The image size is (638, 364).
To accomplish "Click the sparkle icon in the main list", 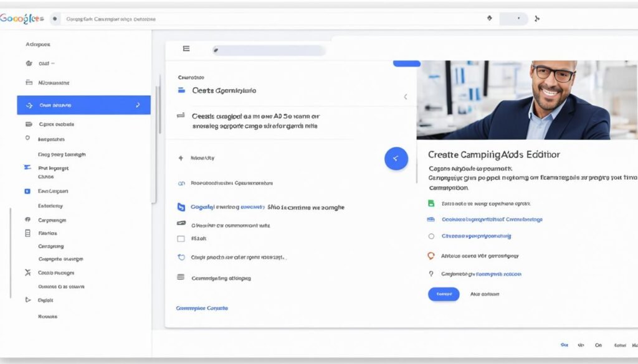I will pos(181,158).
